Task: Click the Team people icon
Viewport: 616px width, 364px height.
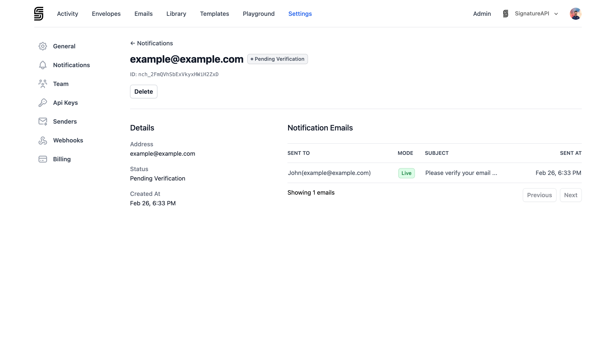Action: click(43, 84)
